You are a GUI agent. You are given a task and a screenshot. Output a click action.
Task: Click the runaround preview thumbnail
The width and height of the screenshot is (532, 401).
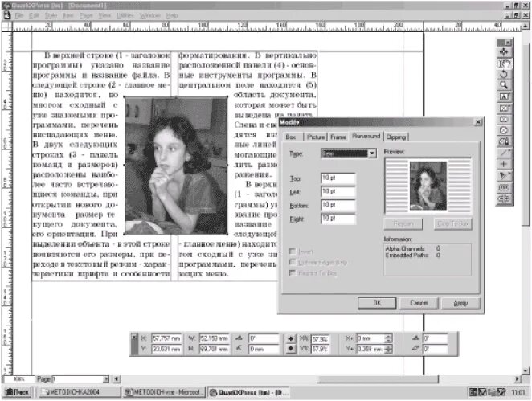(428, 186)
